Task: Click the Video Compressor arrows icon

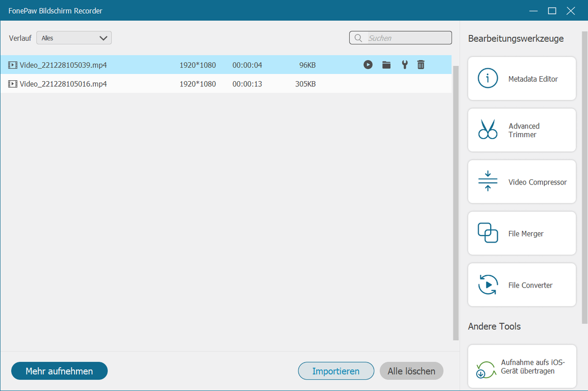Action: click(x=488, y=181)
